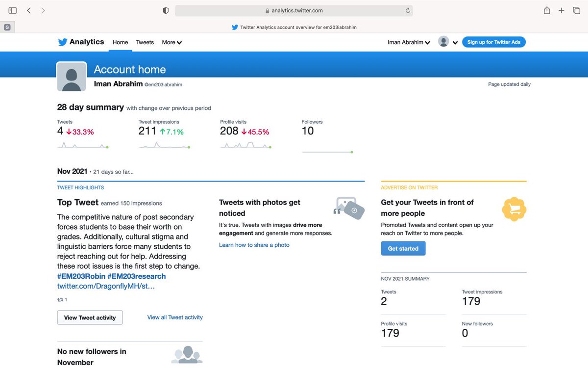Open the #EM203research hashtag link
588x368 pixels.
click(137, 276)
